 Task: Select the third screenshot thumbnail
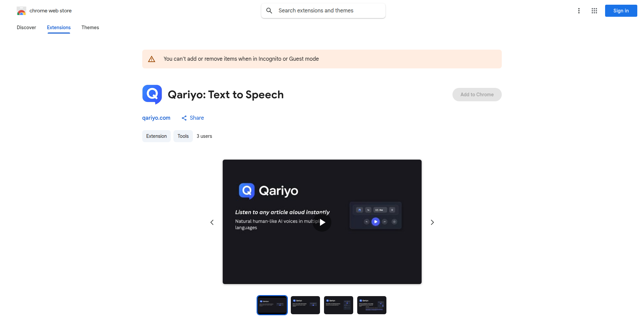pyautogui.click(x=338, y=305)
